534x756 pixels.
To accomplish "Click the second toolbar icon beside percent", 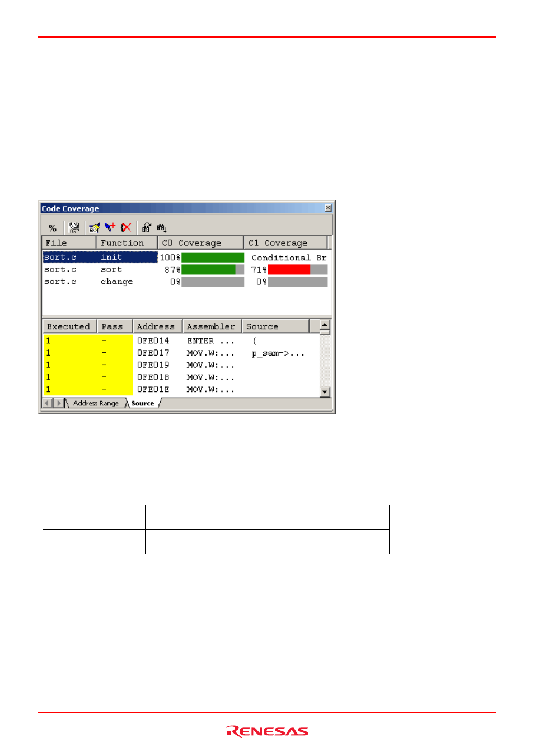I will (x=74, y=227).
